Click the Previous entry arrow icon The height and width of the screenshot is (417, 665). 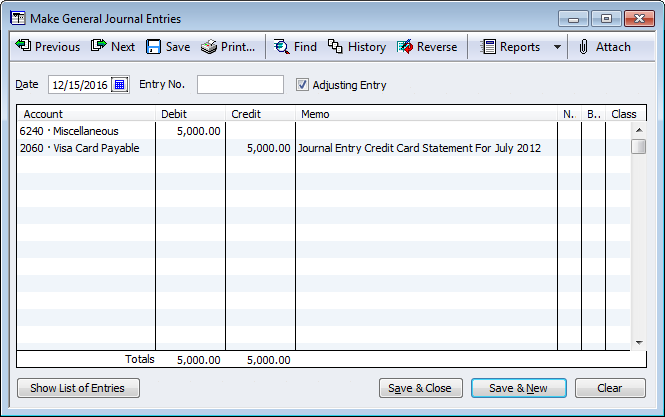pyautogui.click(x=22, y=47)
